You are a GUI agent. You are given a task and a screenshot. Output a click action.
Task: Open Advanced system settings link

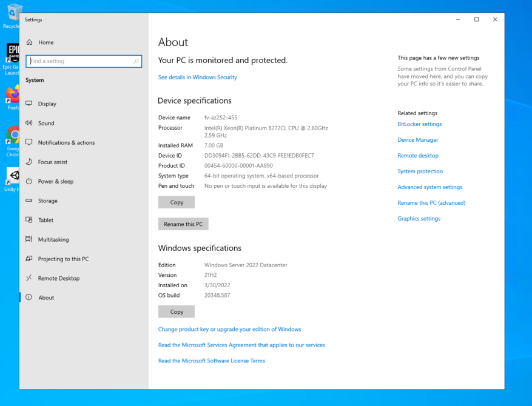[x=430, y=187]
